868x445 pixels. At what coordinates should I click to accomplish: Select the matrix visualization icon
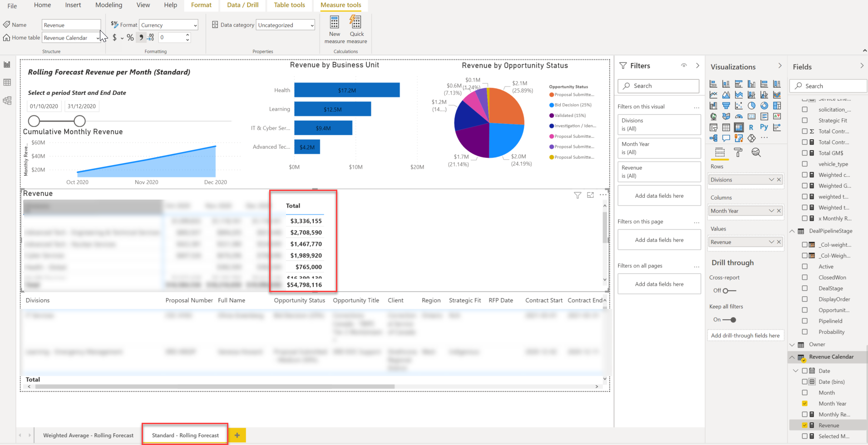point(739,127)
